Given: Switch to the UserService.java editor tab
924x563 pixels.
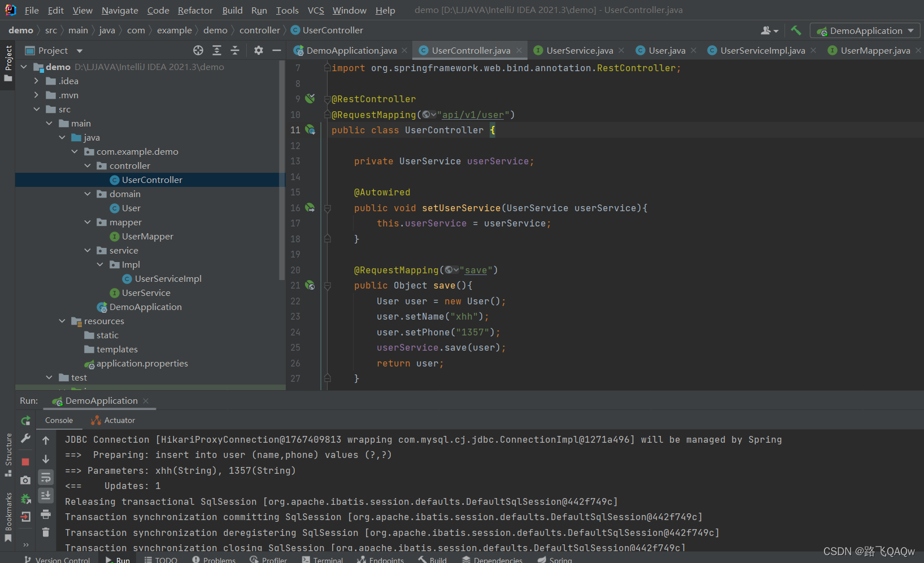Looking at the screenshot, I should [579, 50].
